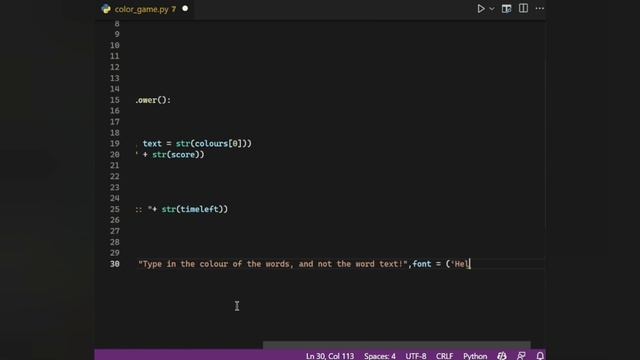The image size is (640, 360).
Task: Click line number 25 in gutter
Action: (115, 209)
